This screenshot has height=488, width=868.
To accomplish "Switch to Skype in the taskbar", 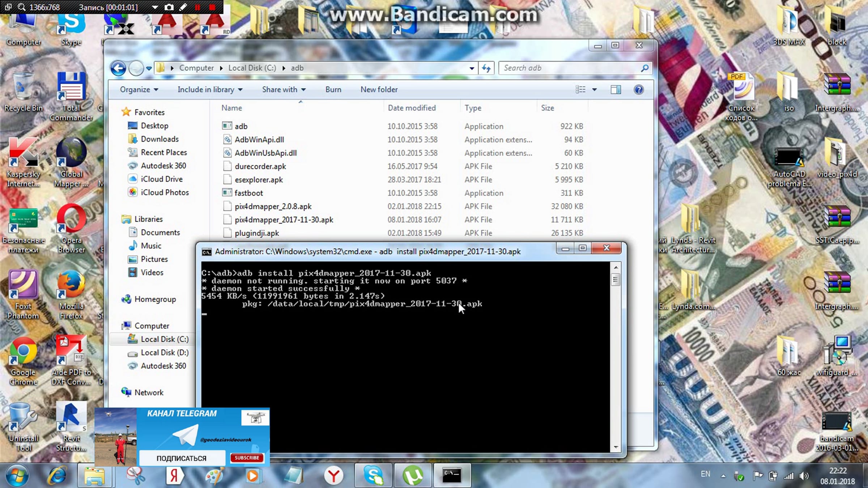I will coord(373,476).
